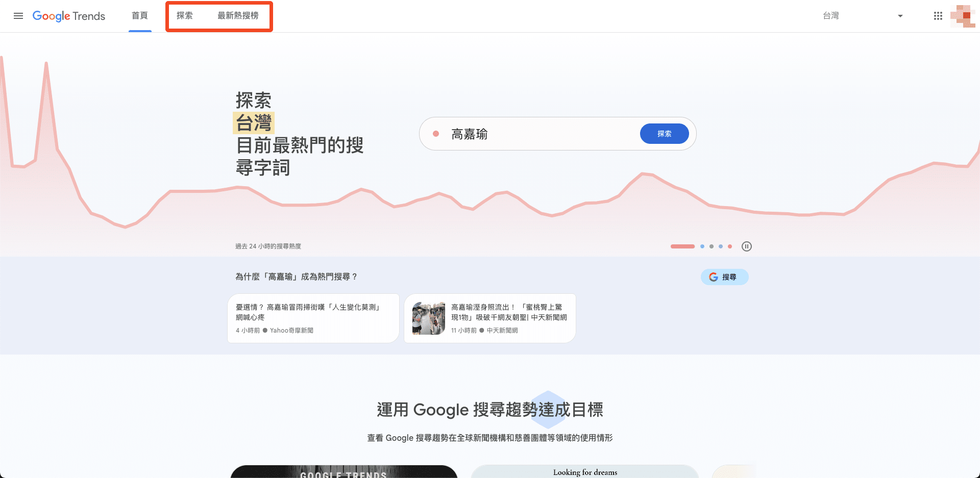Expand the 台灣 region dropdown
This screenshot has height=478, width=980.
(x=900, y=16)
